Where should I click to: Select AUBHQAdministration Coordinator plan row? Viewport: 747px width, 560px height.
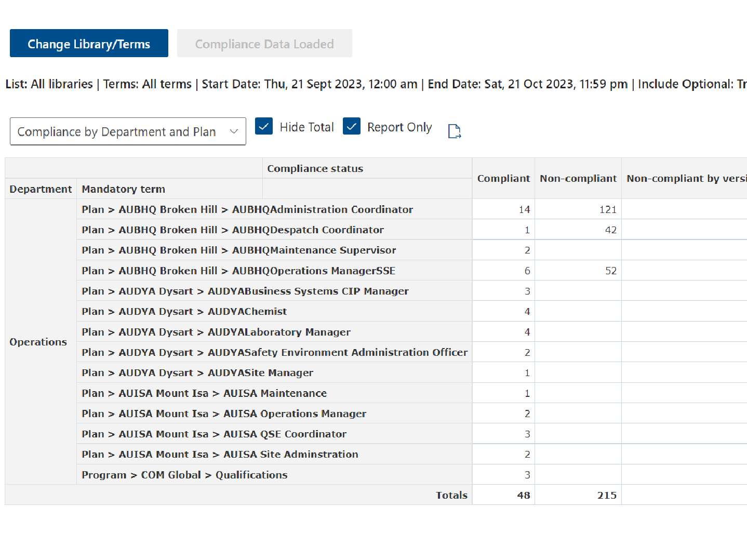247,209
